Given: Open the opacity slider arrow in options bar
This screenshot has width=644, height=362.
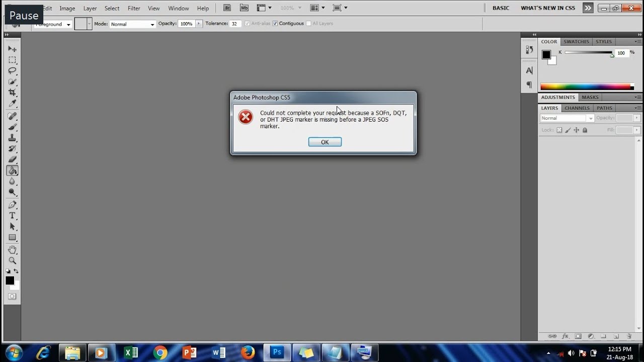Looking at the screenshot, I should (199, 24).
